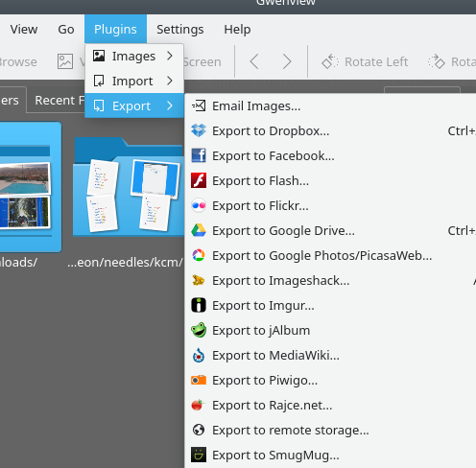Choose Export to Flash…
This screenshot has width=476, height=468.
[x=330, y=180]
